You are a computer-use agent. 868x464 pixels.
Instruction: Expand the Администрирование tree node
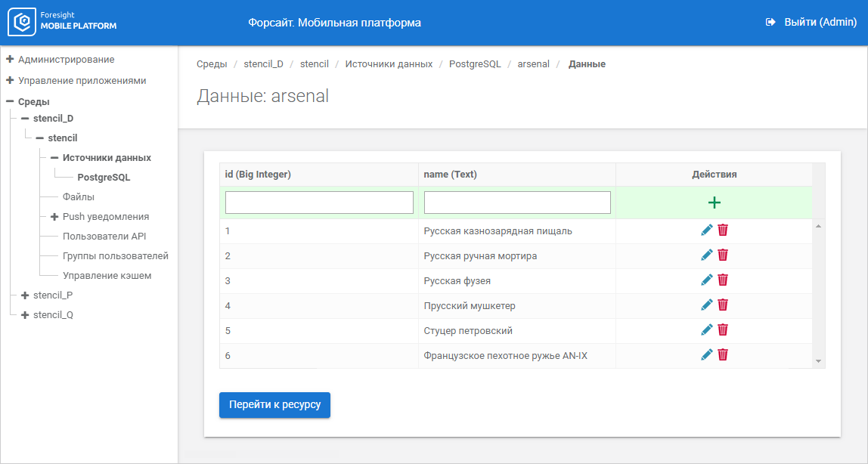coord(11,59)
